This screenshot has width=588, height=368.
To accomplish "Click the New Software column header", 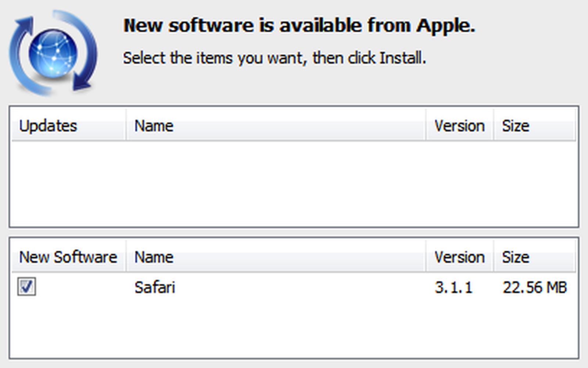I will click(x=68, y=257).
